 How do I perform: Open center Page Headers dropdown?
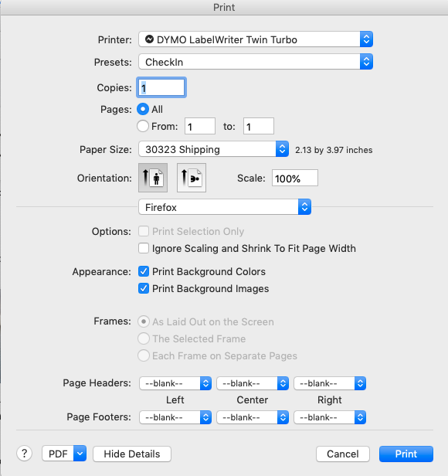253,383
